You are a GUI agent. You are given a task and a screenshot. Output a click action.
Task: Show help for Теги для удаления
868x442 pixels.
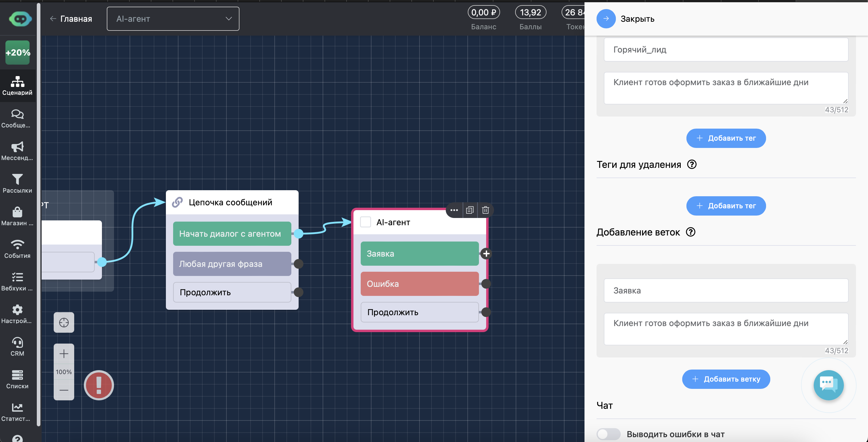coord(692,164)
